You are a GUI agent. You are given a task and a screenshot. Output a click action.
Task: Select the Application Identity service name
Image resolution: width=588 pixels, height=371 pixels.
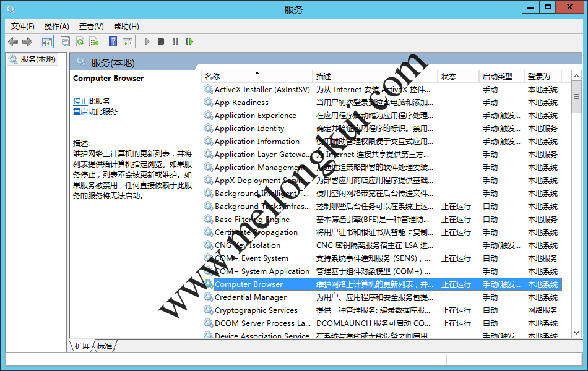249,128
